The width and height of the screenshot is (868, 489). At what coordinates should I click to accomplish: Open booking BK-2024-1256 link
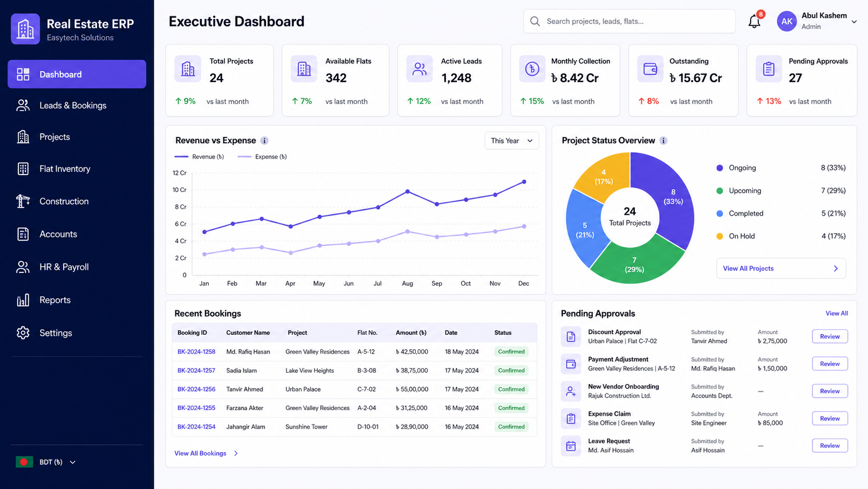coord(196,389)
